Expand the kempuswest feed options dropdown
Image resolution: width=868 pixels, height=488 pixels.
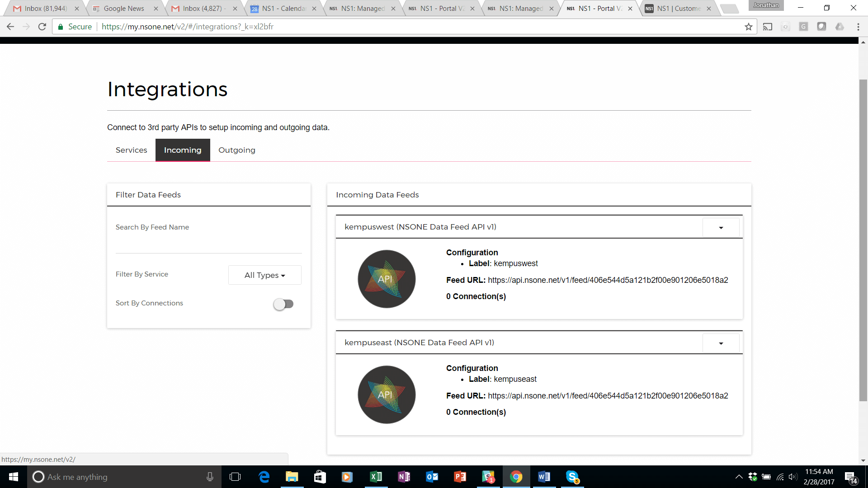(721, 227)
